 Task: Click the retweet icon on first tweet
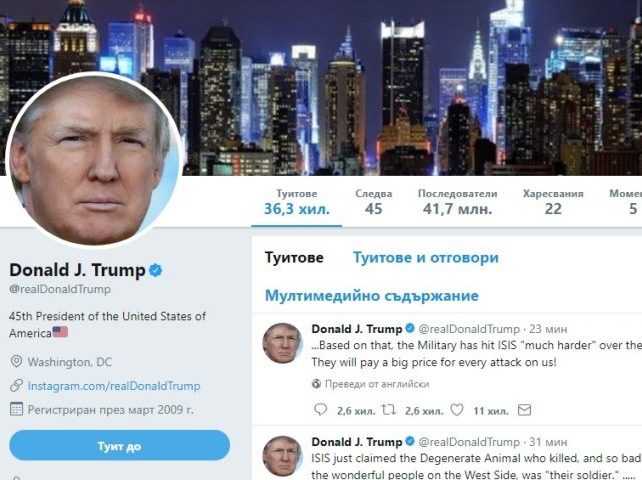(388, 409)
